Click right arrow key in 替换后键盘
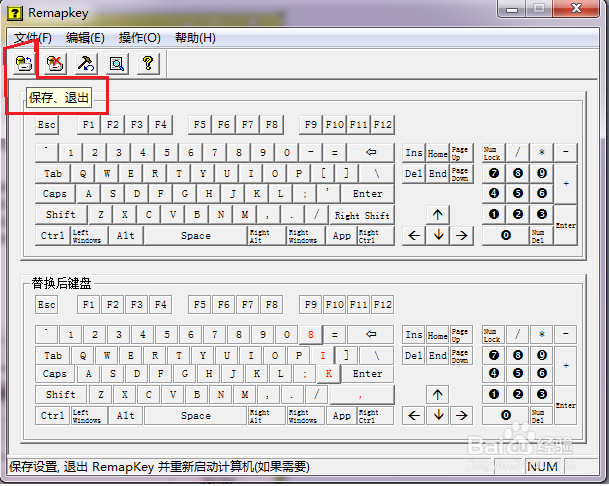Screen dimensions: 609x486 (461, 416)
